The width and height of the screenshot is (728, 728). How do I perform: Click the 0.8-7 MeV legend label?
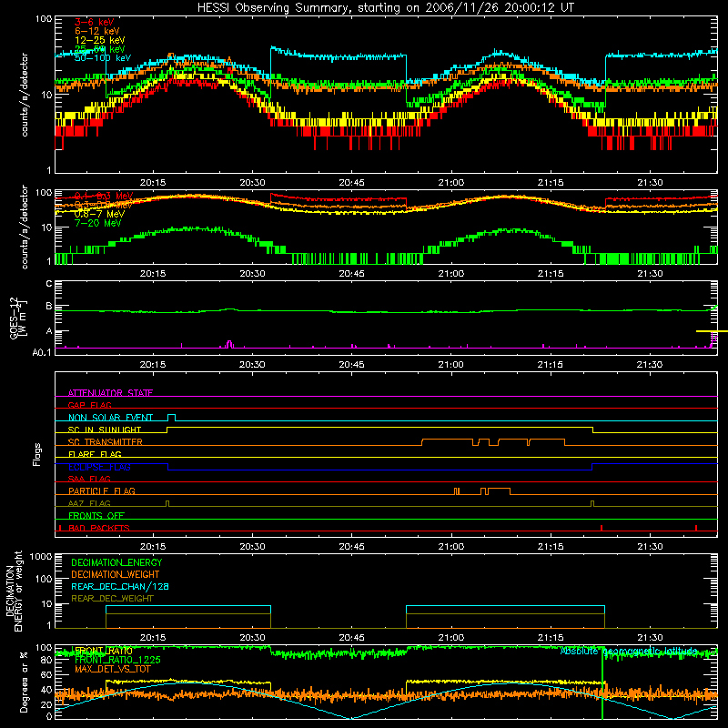point(99,214)
